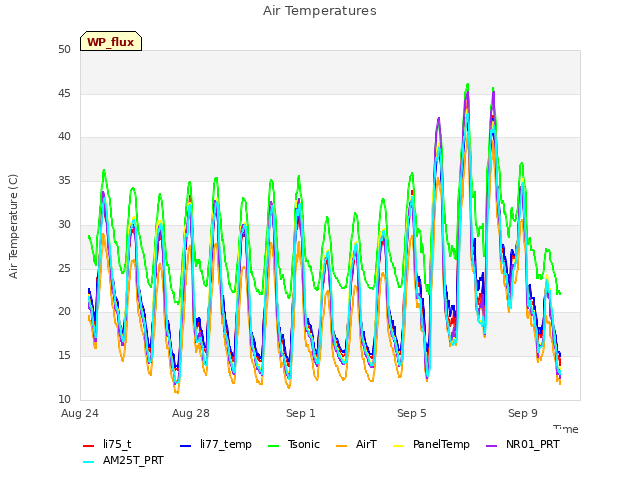This screenshot has width=640, height=480.
Task: Click the 20 y-axis tick label
Action: click(x=64, y=311)
